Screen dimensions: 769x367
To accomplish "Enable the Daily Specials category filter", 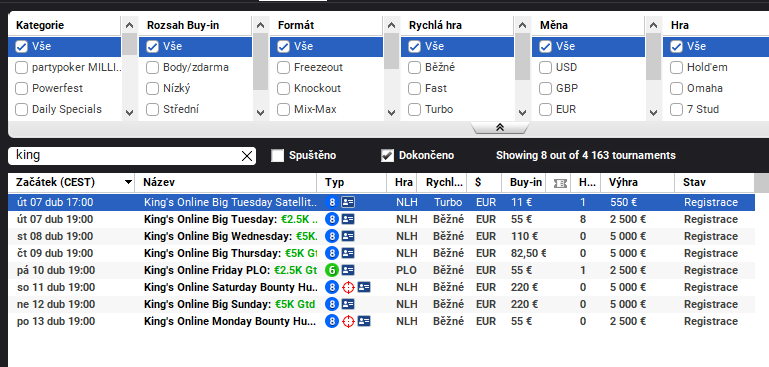I will click(21, 109).
